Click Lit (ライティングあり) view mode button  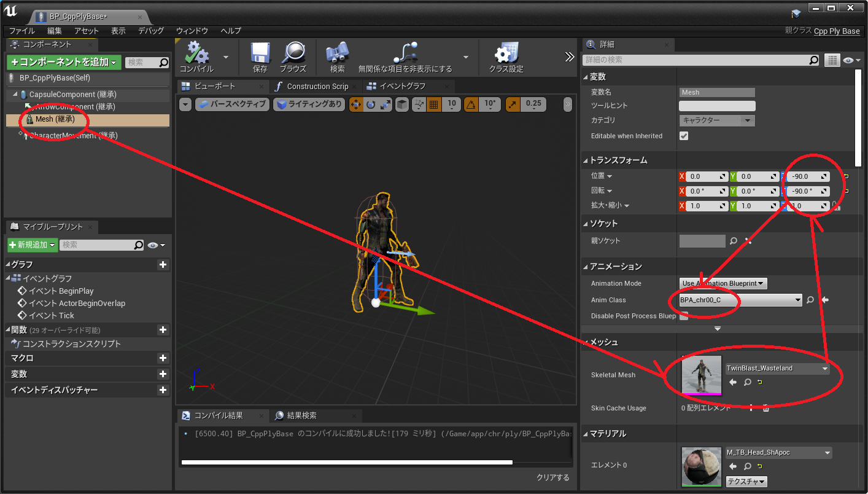tap(309, 104)
